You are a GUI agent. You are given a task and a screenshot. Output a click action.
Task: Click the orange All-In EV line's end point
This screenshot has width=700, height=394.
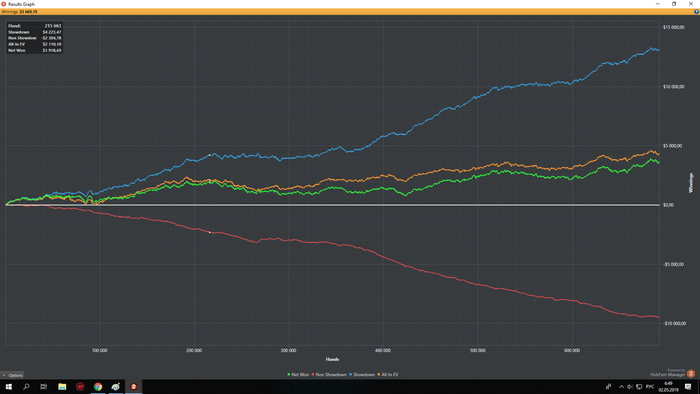[658, 154]
